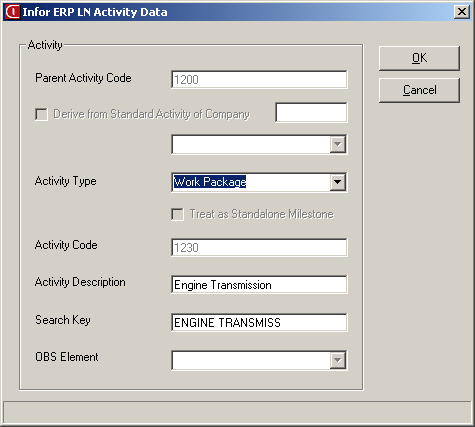This screenshot has height=427, width=475.
Task: Select the highlighted Work Package text
Action: point(210,182)
